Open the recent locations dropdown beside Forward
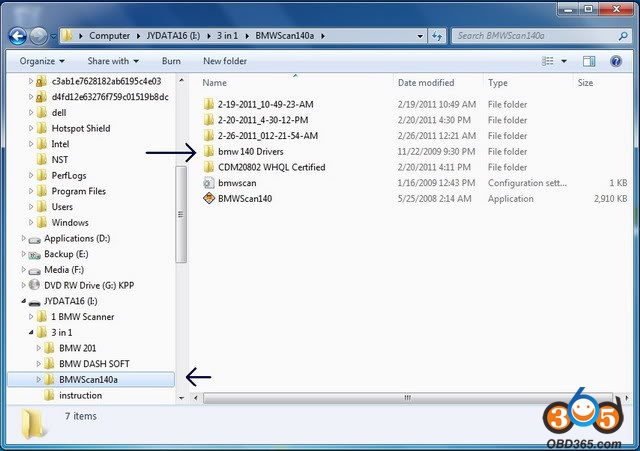Screen dimensions: 640x451 (53, 36)
